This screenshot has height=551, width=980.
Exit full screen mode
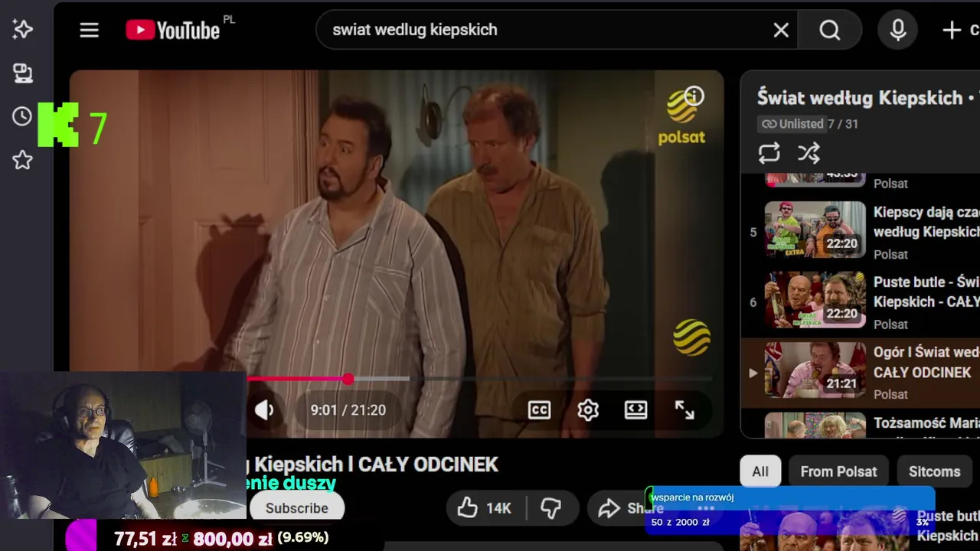[x=684, y=410]
